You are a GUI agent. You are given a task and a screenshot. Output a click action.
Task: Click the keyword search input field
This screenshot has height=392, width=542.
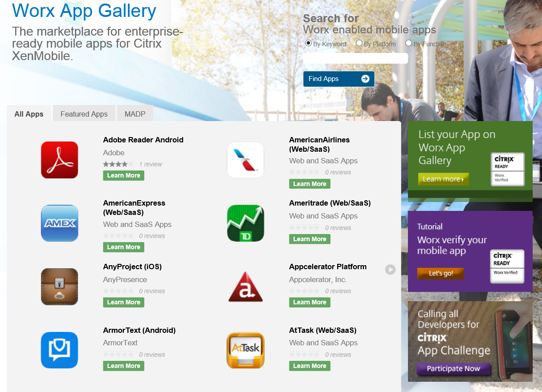click(x=355, y=58)
